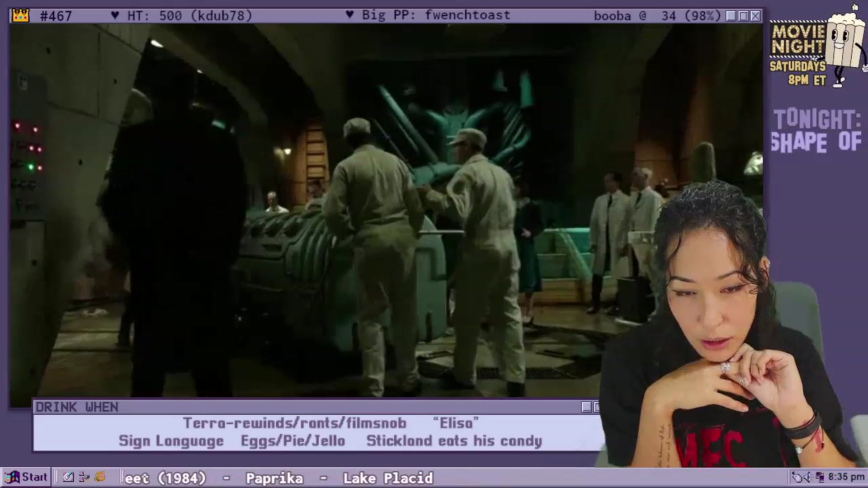
Task: Minimize the movie window
Action: click(731, 16)
